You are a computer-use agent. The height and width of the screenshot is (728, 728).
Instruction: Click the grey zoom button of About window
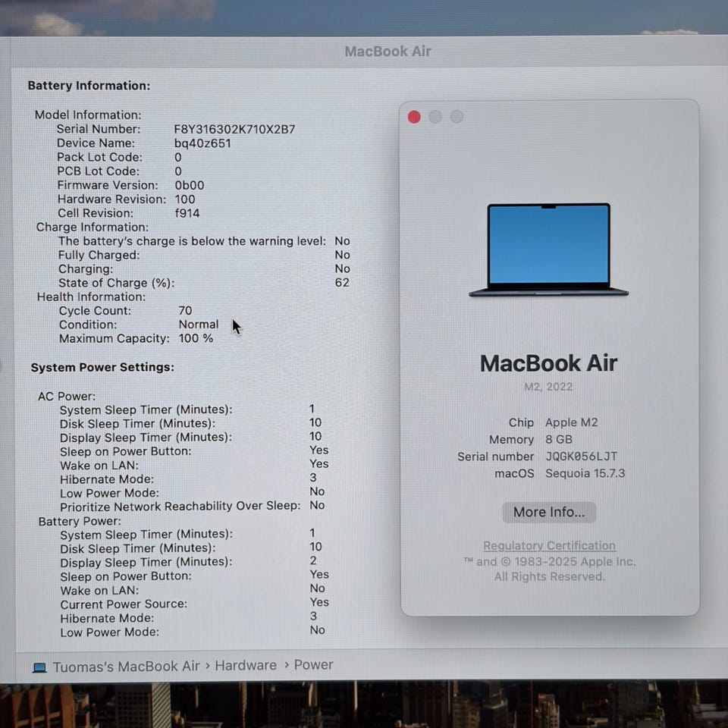[x=457, y=117]
